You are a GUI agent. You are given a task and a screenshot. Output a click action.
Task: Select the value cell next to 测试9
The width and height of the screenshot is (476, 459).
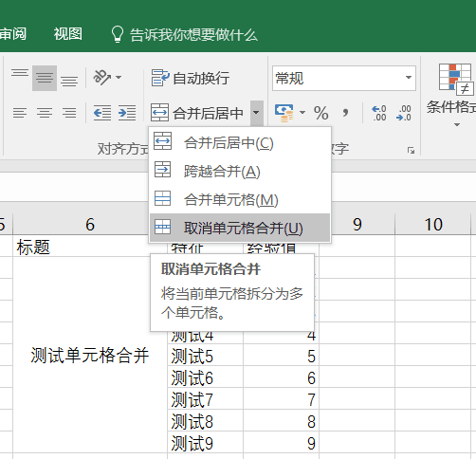[x=281, y=443]
